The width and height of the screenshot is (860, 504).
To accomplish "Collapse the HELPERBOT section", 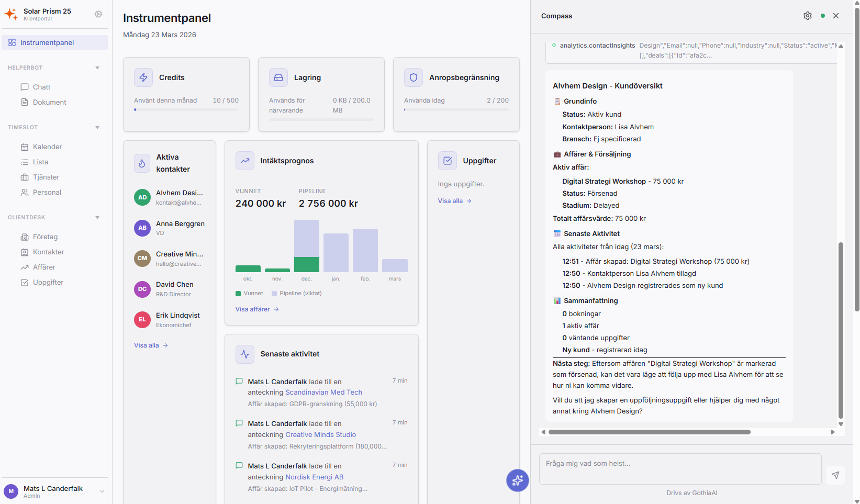I will 97,67.
